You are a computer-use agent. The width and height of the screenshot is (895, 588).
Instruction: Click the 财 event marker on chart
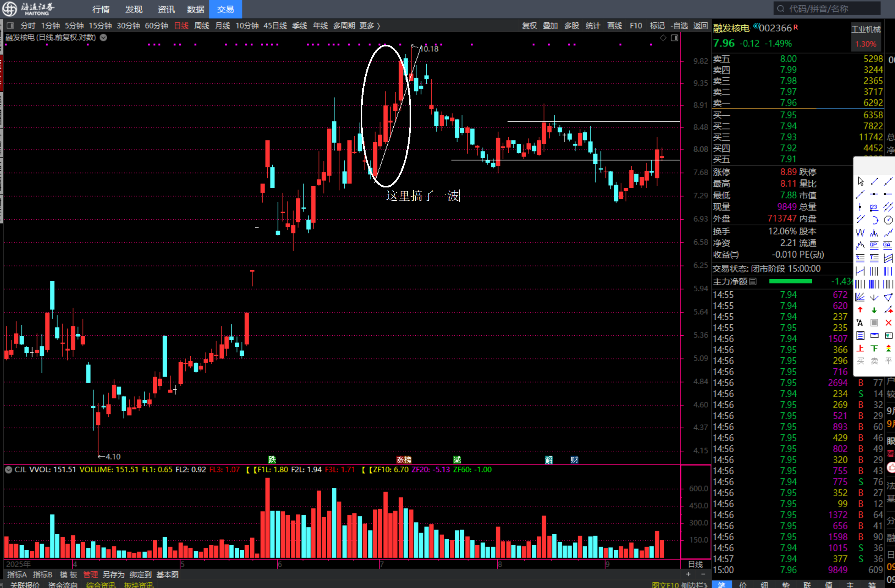pyautogui.click(x=574, y=460)
